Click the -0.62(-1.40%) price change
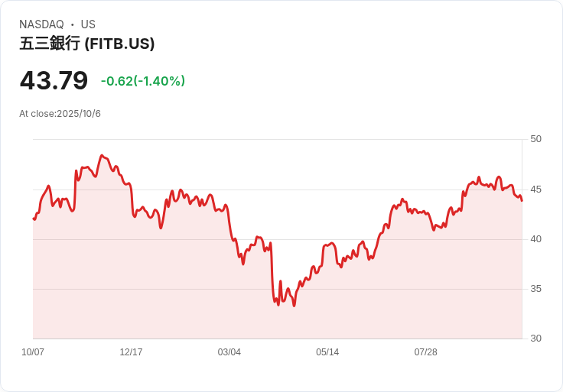 (143, 81)
